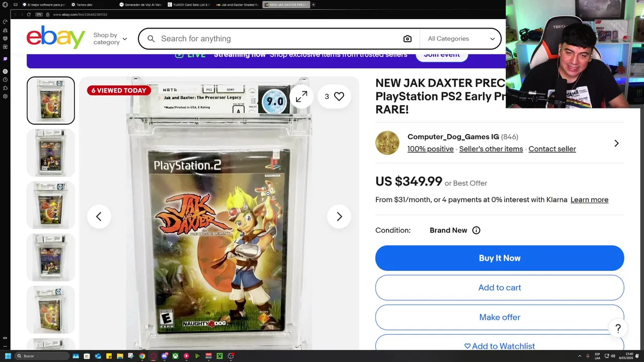Switch to El mejor software tab
The width and height of the screenshot is (644, 362).
44,5
